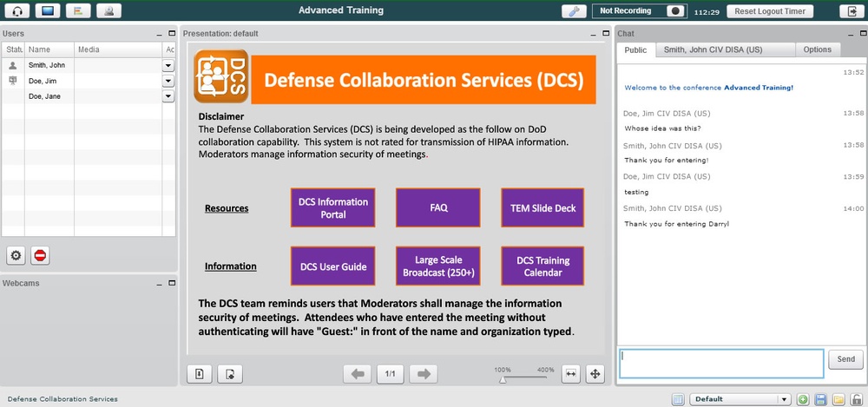This screenshot has width=868, height=407.
Task: Go to previous slide arrow
Action: tap(357, 374)
